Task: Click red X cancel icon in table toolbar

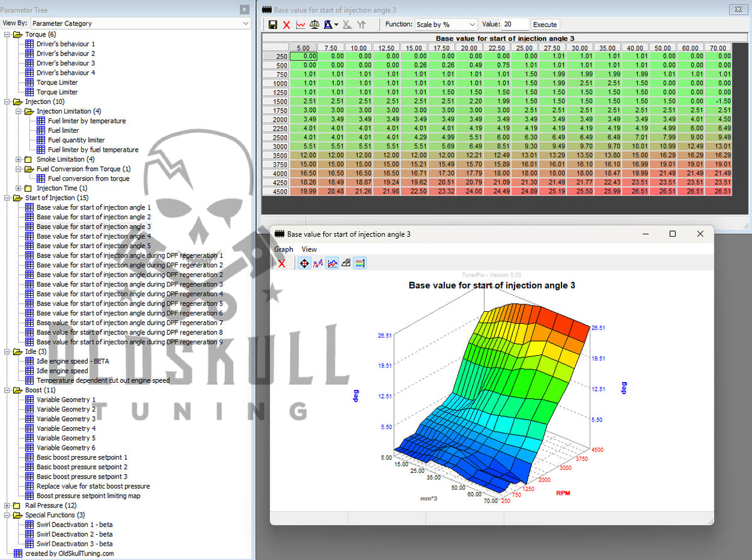Action: (286, 24)
